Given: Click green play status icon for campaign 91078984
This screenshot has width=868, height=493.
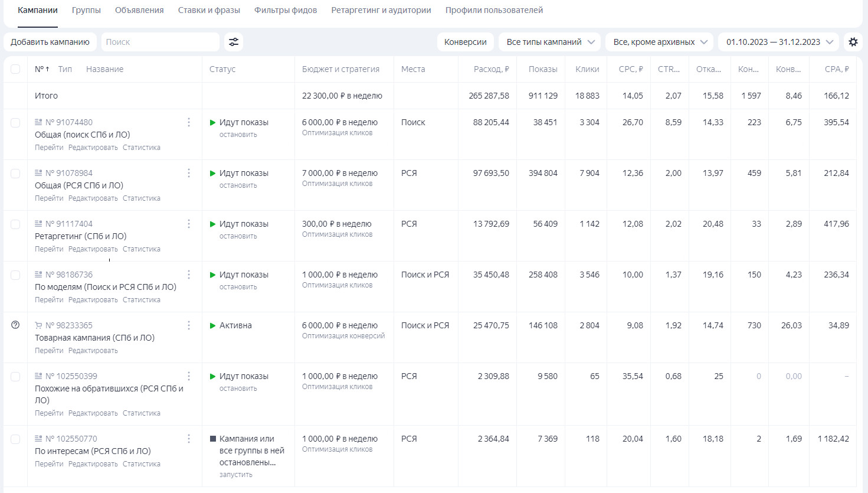Looking at the screenshot, I should point(213,174).
